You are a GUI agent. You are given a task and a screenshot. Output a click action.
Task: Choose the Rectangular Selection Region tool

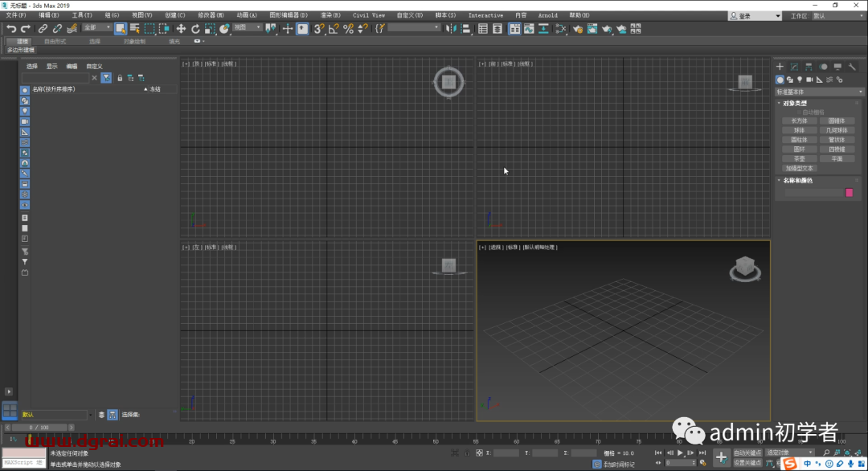149,29
